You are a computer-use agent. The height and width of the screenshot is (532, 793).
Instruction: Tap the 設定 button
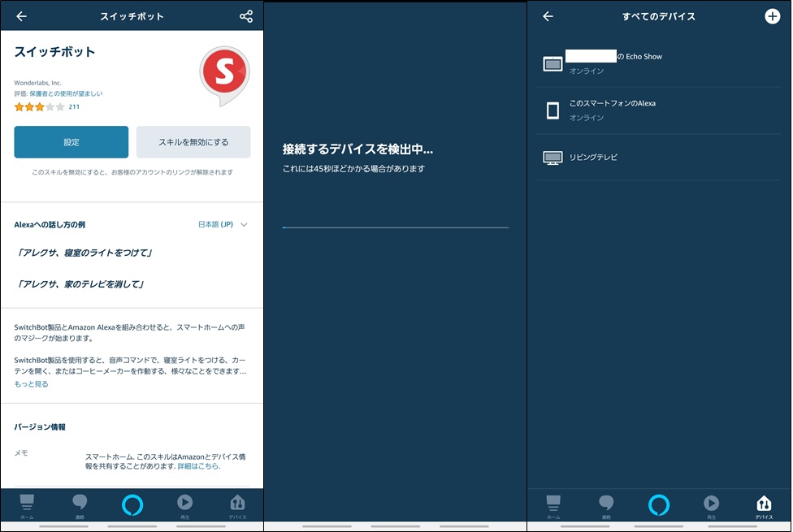[71, 142]
